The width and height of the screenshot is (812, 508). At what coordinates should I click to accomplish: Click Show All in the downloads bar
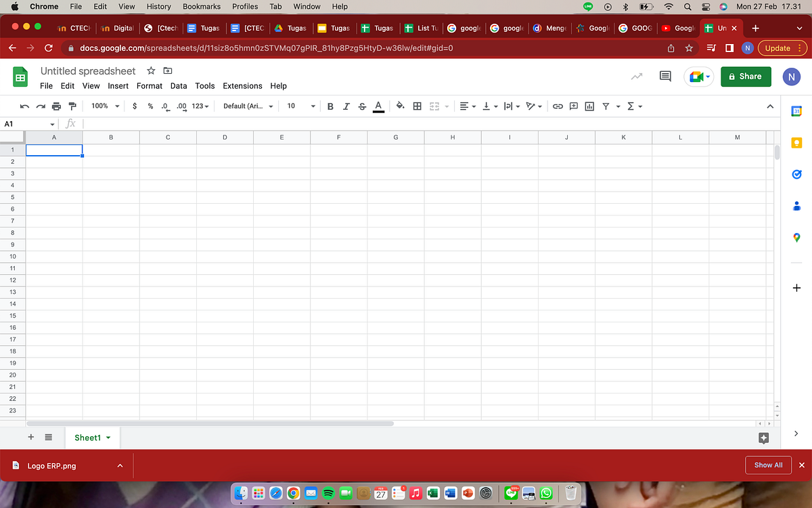[x=768, y=465]
